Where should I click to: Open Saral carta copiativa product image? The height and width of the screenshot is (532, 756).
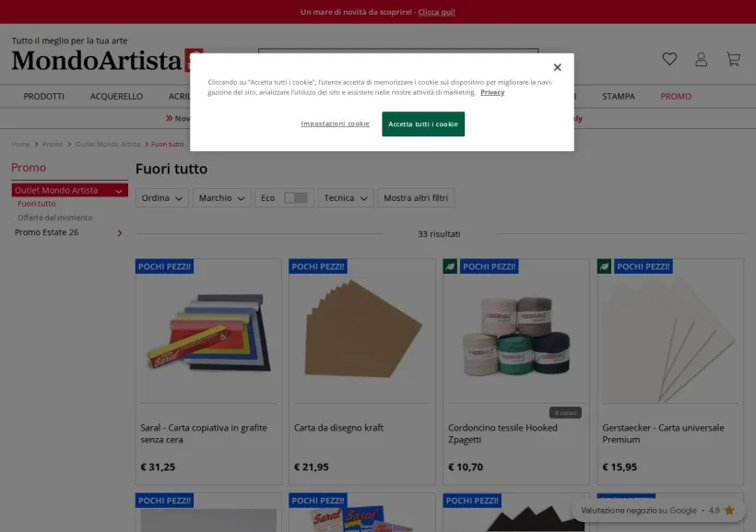[208, 333]
